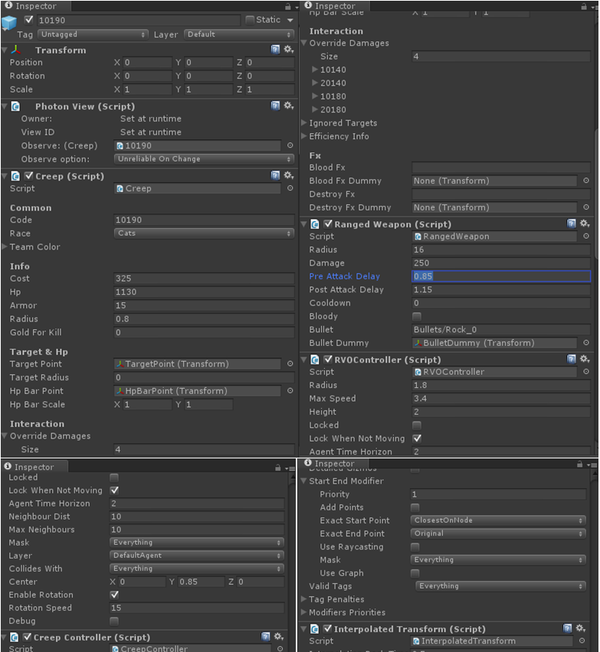The width and height of the screenshot is (600, 652).
Task: Open RVOController component help book icon
Action: coord(571,359)
